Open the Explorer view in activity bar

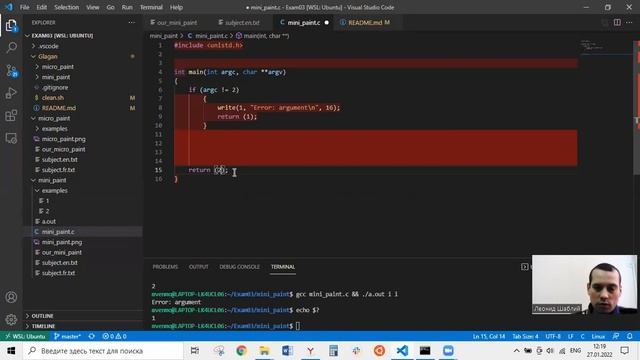pos(11,26)
